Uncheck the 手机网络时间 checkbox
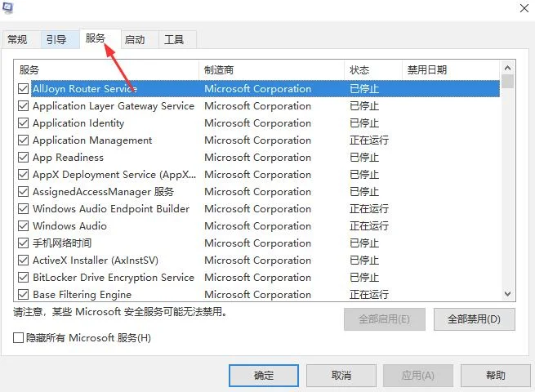Image resolution: width=535 pixels, height=392 pixels. coord(23,243)
